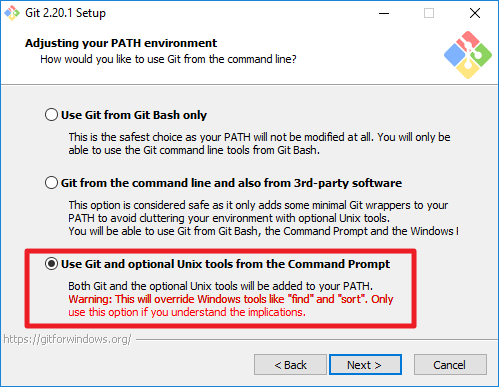Click the 'Git 2.20.1 Setup' title bar text
This screenshot has height=387, width=499.
point(66,13)
